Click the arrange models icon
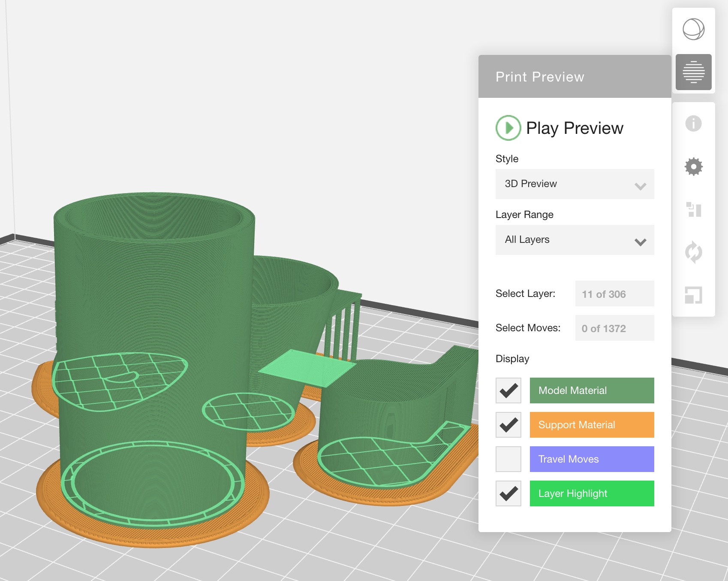Screen dimensions: 728x581 coord(693,209)
